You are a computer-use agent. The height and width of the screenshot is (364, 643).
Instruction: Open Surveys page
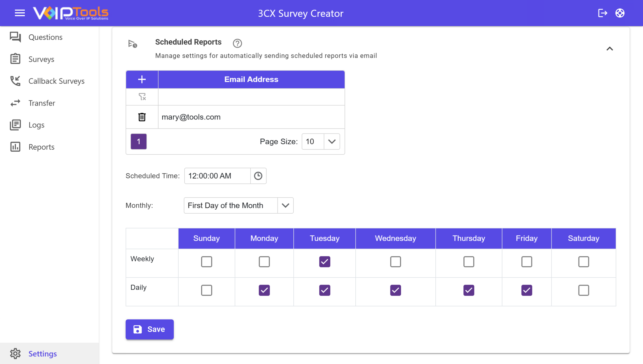[41, 59]
